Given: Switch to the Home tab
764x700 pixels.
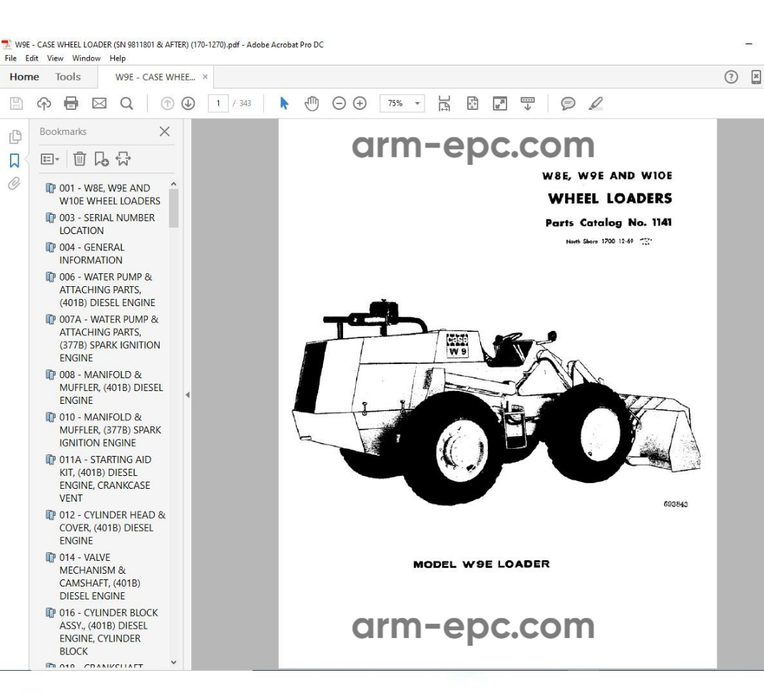Looking at the screenshot, I should click(x=24, y=77).
